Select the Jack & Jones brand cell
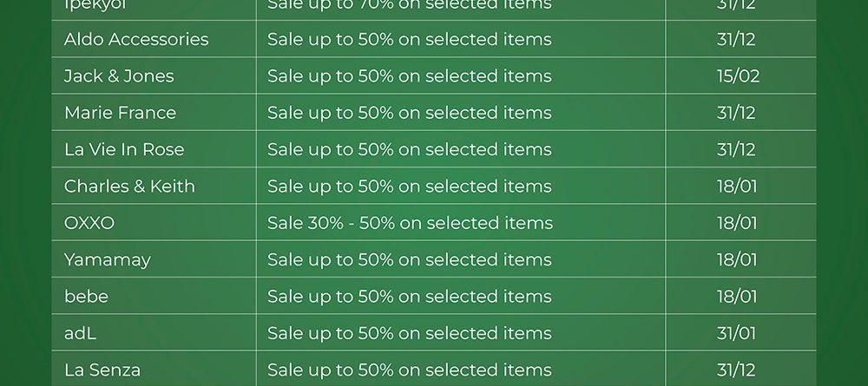Viewport: 868px width, 386px height. 119,76
